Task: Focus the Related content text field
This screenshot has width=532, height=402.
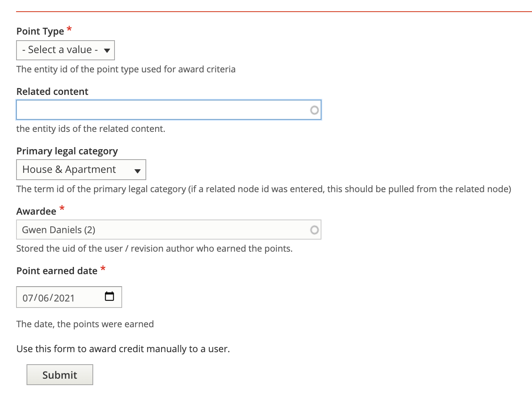Action: (169, 110)
